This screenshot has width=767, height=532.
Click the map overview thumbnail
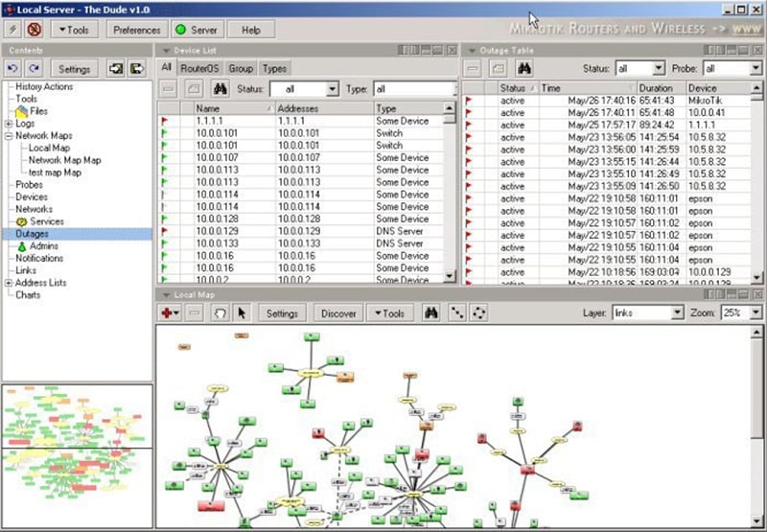pos(78,455)
